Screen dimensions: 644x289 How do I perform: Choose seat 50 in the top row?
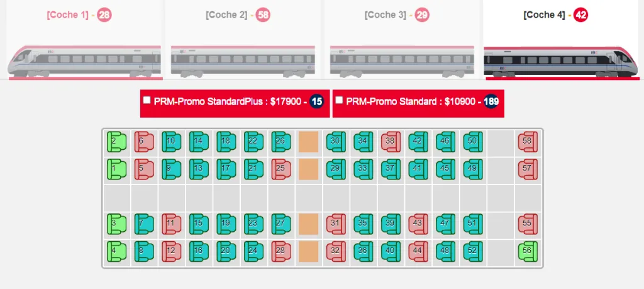[x=473, y=142]
